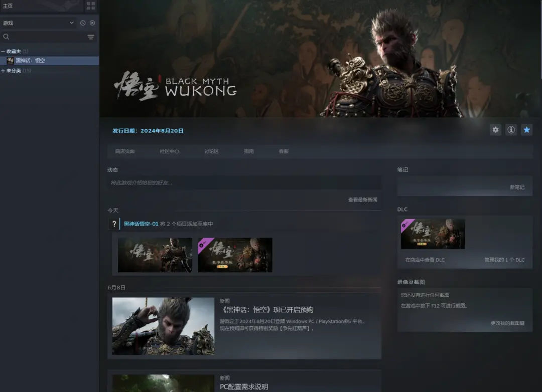Click the question mark user avatar
This screenshot has width=542, height=392.
114,224
